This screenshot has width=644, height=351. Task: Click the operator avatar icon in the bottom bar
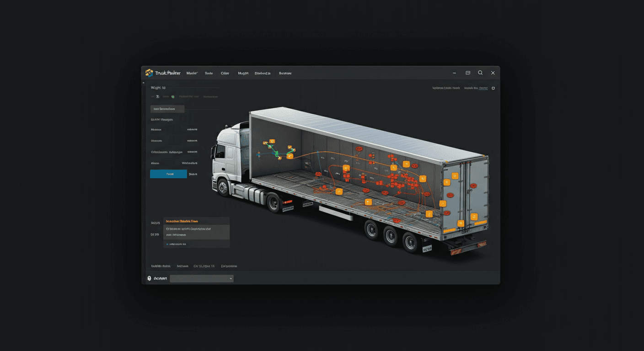[148, 278]
